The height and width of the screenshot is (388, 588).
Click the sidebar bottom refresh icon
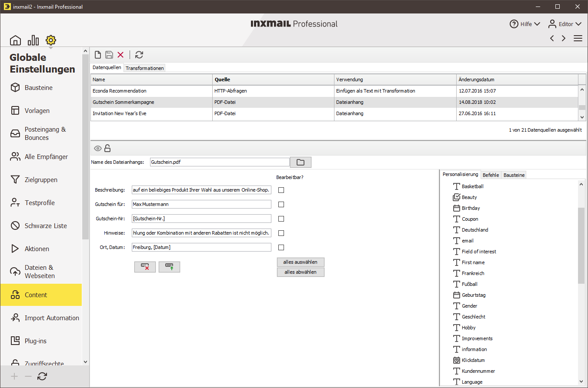coord(42,377)
